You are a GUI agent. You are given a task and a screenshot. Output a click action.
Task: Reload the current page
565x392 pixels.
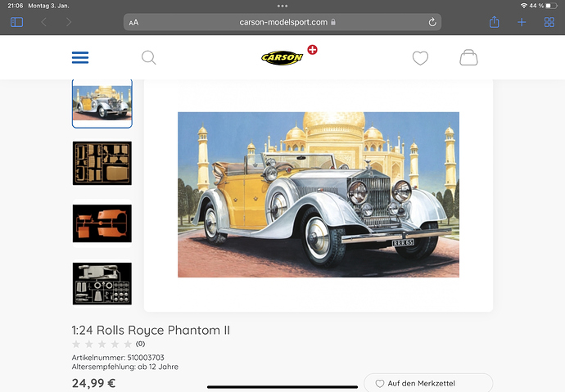click(432, 22)
